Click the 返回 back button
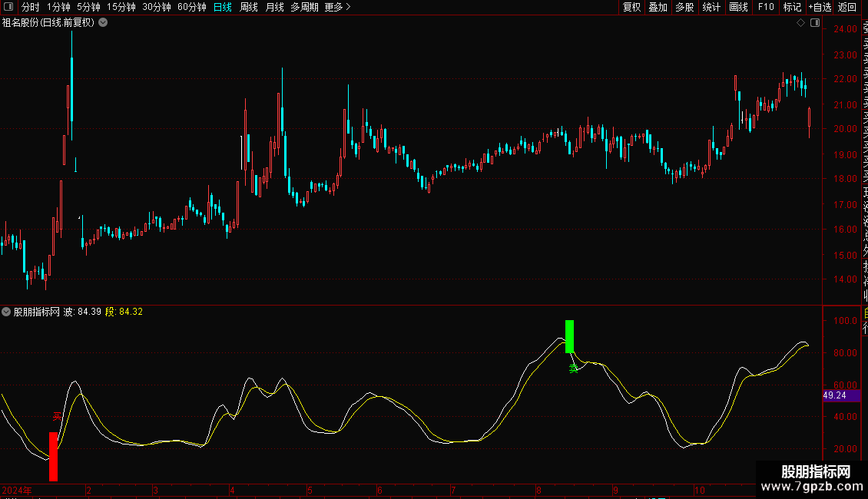This screenshot has width=868, height=499. [847, 7]
